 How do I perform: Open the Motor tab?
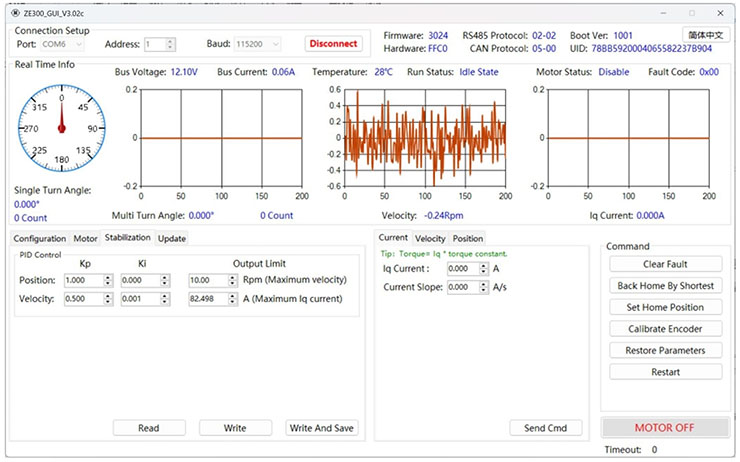coord(85,239)
